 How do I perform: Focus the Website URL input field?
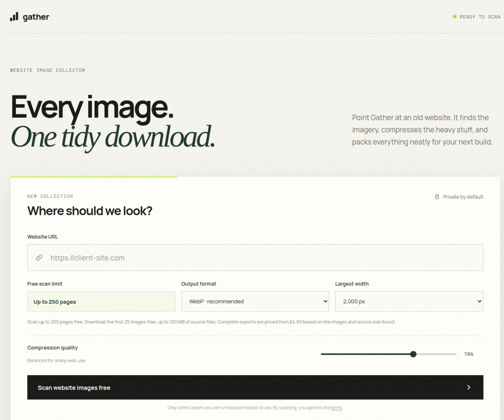(x=255, y=257)
